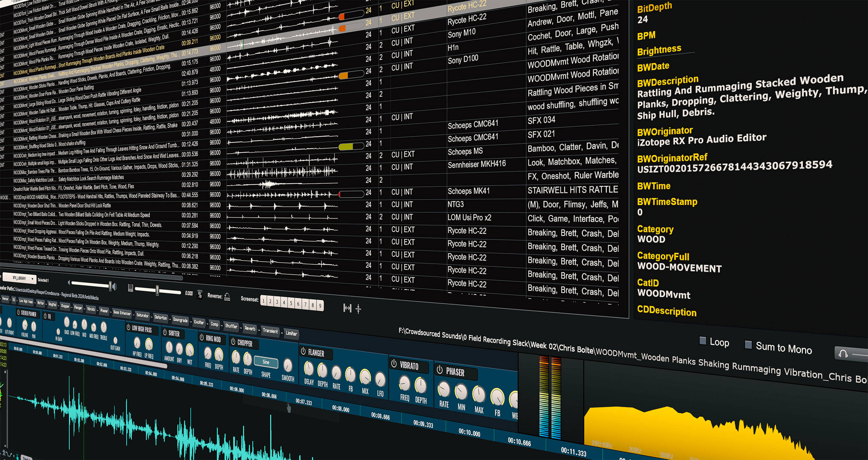Toggle the VIBRATO power icon

(394, 364)
